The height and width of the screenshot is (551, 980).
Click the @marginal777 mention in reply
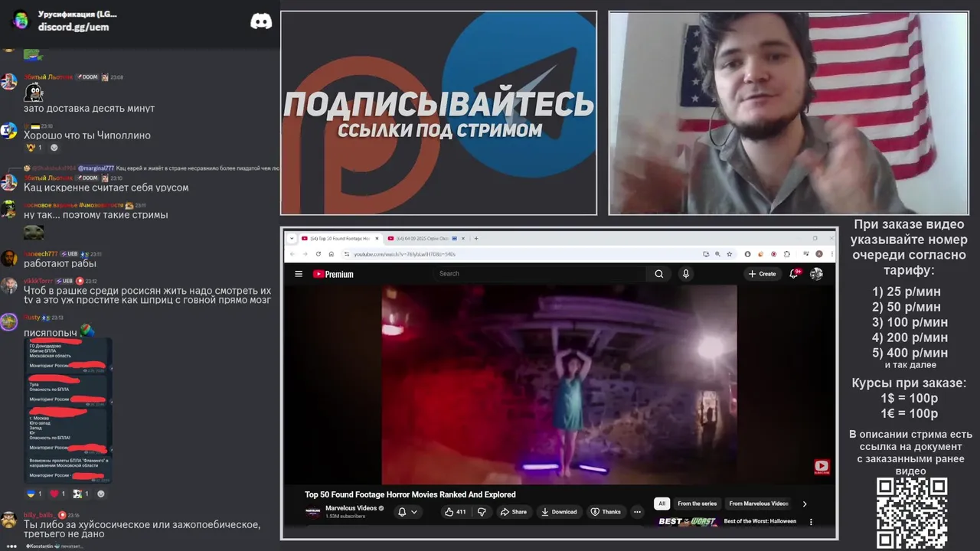click(x=96, y=168)
